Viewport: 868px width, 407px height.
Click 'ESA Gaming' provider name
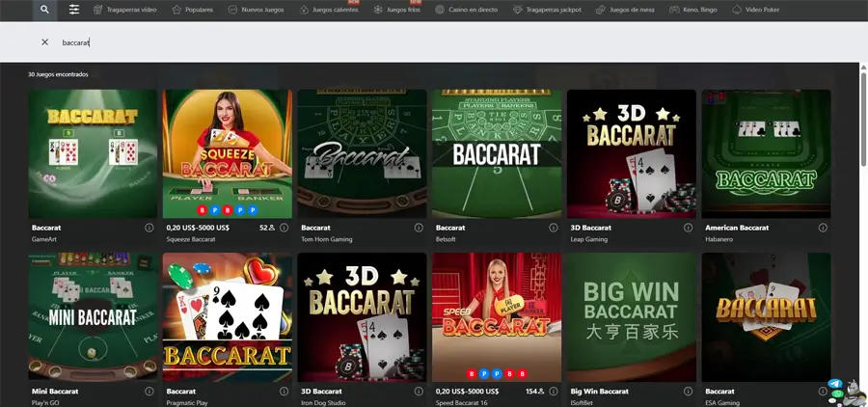[x=722, y=402]
